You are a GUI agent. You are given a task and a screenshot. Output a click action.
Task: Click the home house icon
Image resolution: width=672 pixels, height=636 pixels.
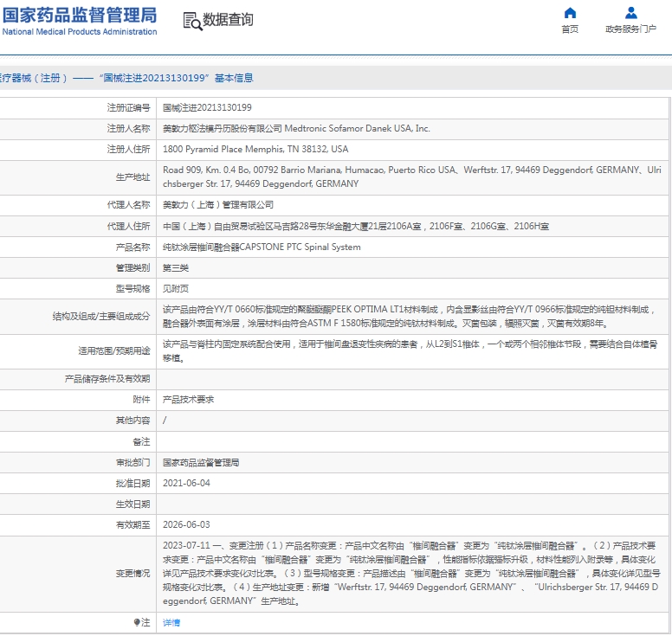pos(570,13)
